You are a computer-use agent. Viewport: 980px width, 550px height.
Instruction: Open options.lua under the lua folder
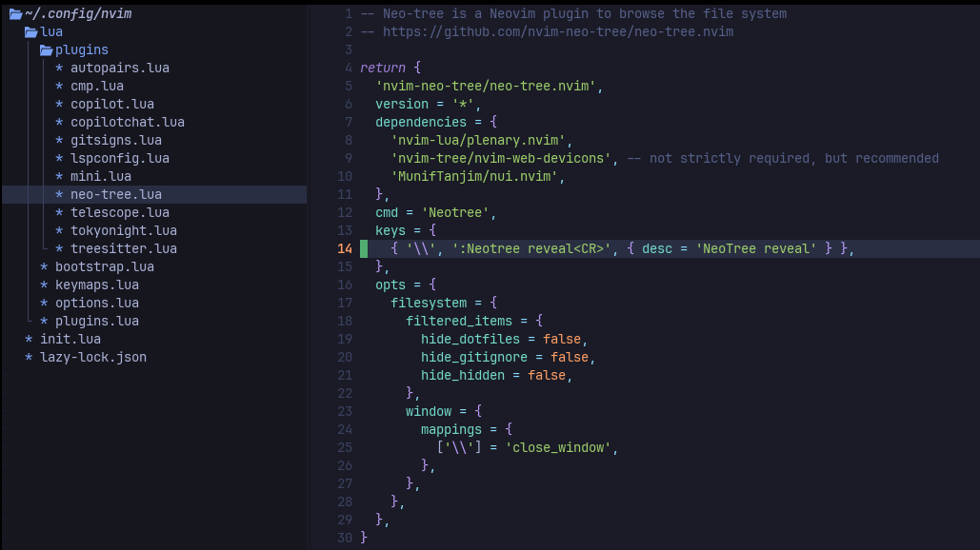(96, 304)
